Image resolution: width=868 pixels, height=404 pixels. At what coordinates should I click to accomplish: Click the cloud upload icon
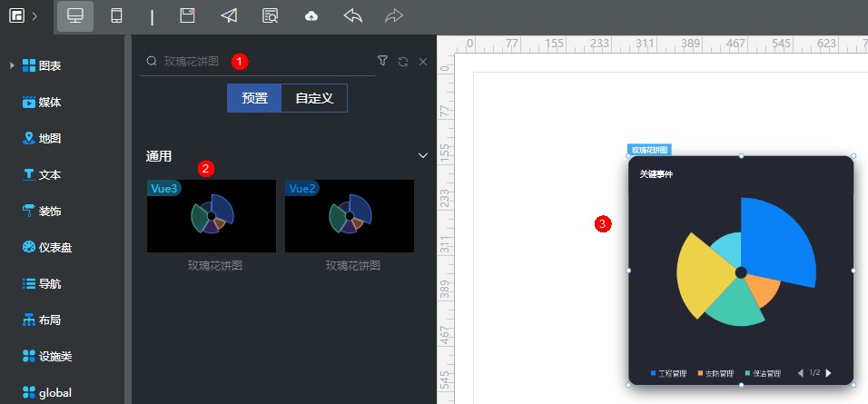[x=311, y=16]
